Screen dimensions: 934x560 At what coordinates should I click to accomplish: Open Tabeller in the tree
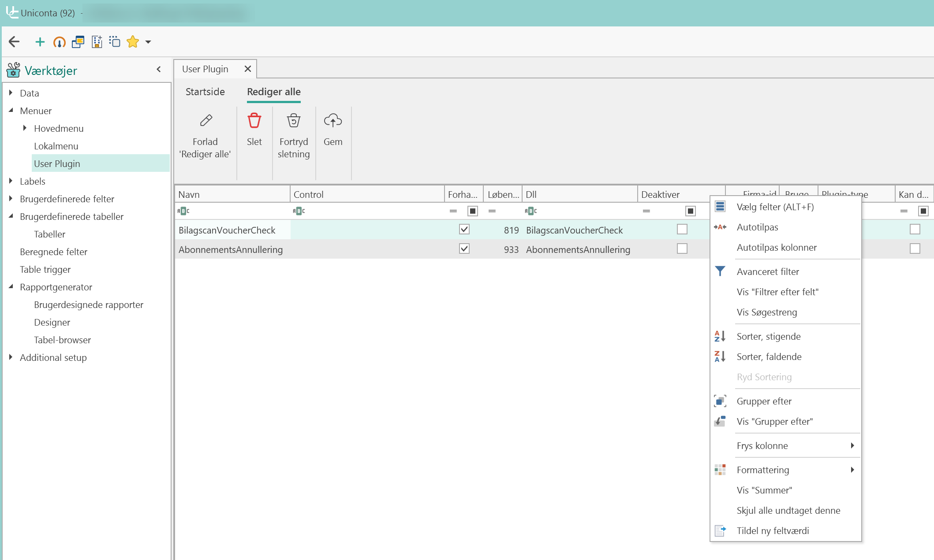pyautogui.click(x=49, y=234)
